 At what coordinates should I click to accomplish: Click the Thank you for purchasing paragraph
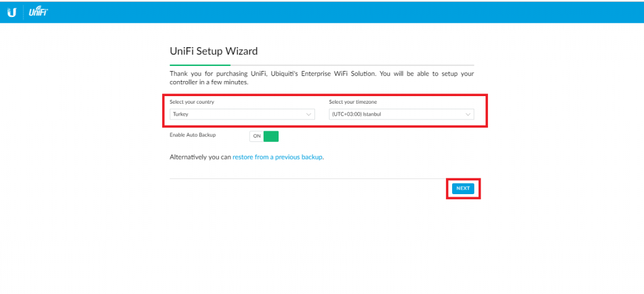pyautogui.click(x=322, y=78)
